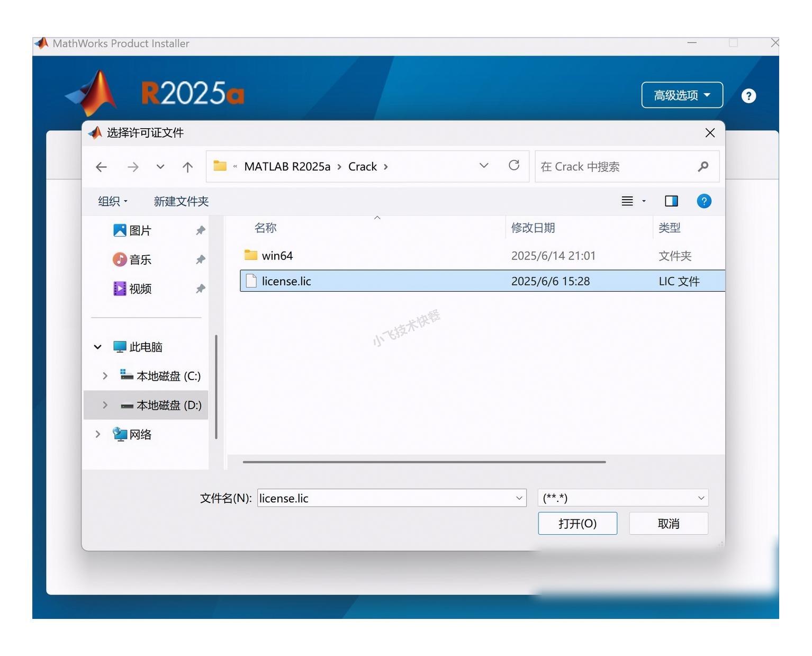This screenshot has width=812, height=656.
Task: Click the 2025/6/6 15:28 date cell
Action: (551, 281)
